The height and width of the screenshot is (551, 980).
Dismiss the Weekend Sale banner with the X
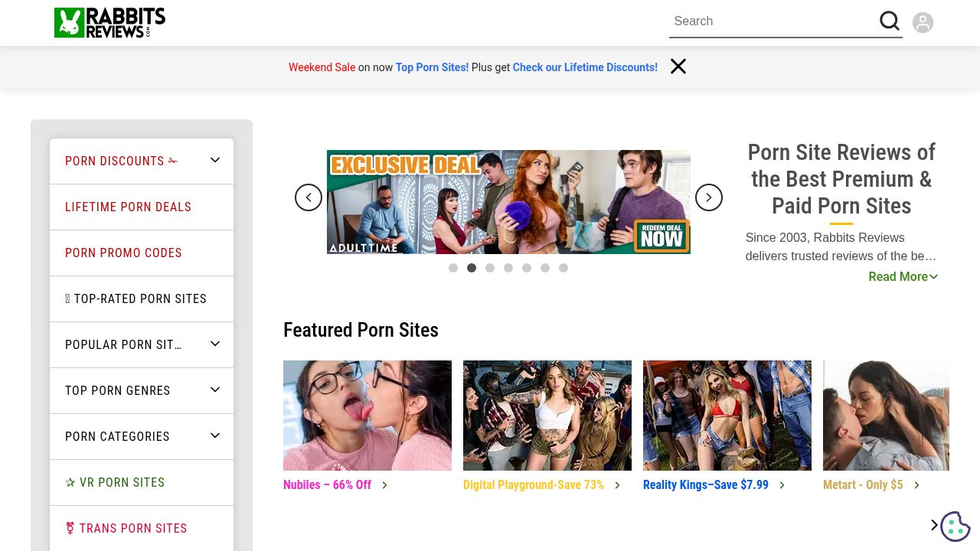678,67
